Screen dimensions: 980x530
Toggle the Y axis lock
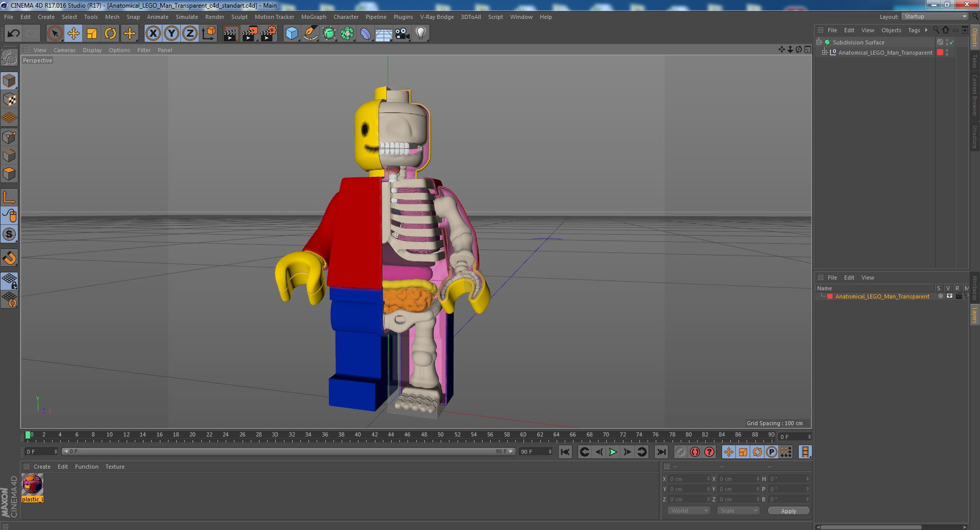pyautogui.click(x=171, y=34)
